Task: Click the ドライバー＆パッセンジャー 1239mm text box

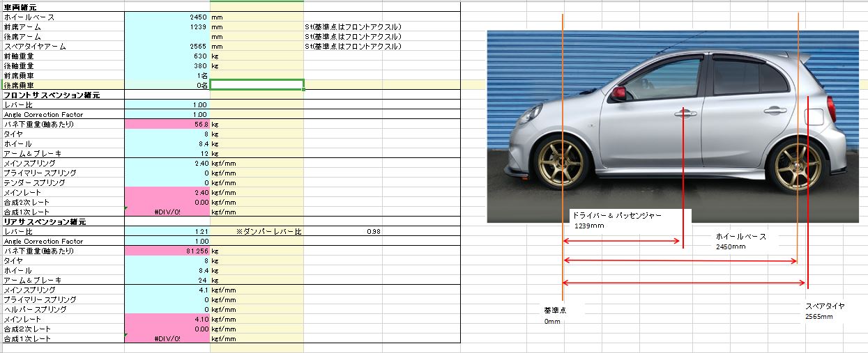Action: click(630, 219)
